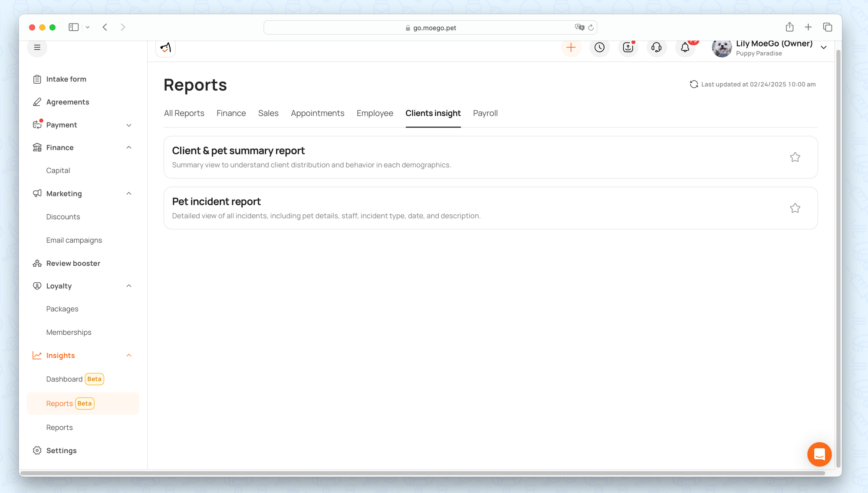Image resolution: width=868 pixels, height=493 pixels.
Task: Click the refresh icon beside Last updated
Action: click(694, 84)
